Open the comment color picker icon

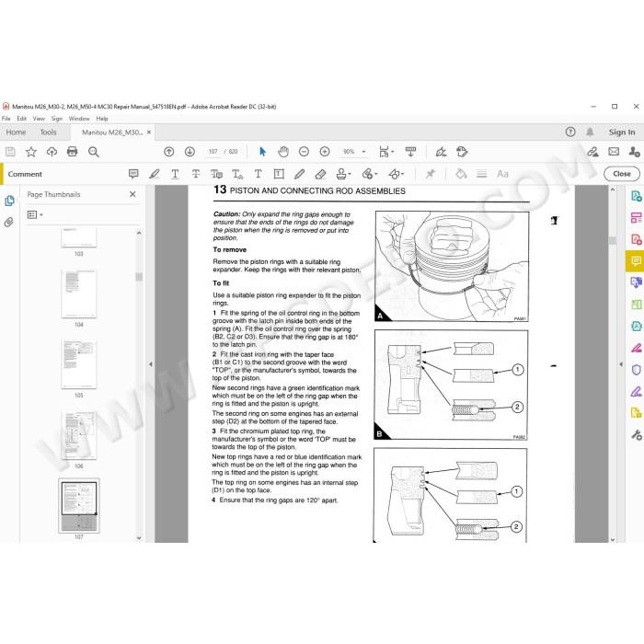(461, 174)
